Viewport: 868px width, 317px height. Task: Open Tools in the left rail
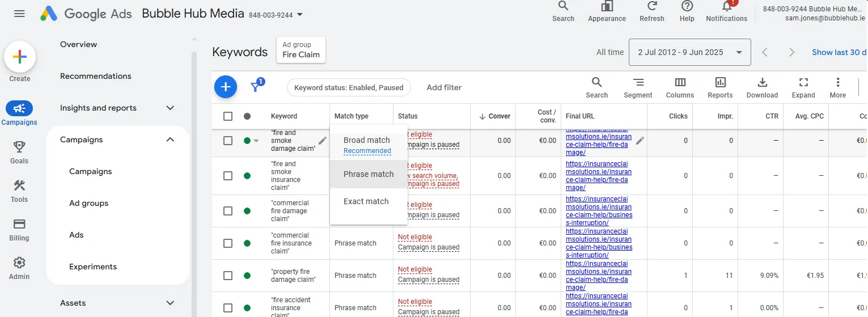click(x=19, y=191)
